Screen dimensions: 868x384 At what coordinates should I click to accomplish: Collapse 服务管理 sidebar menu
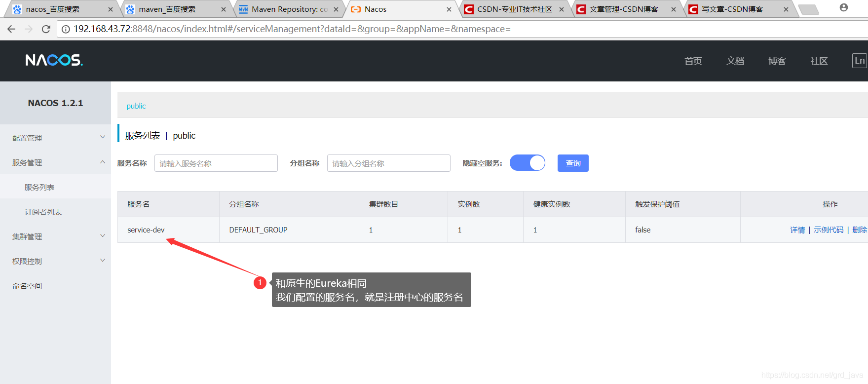pos(55,162)
